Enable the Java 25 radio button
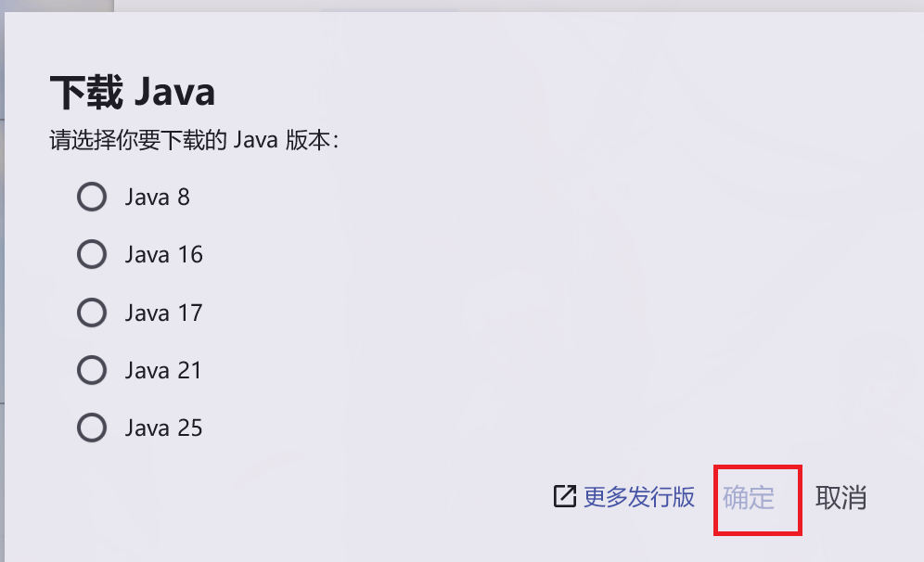The height and width of the screenshot is (562, 924). coord(92,428)
